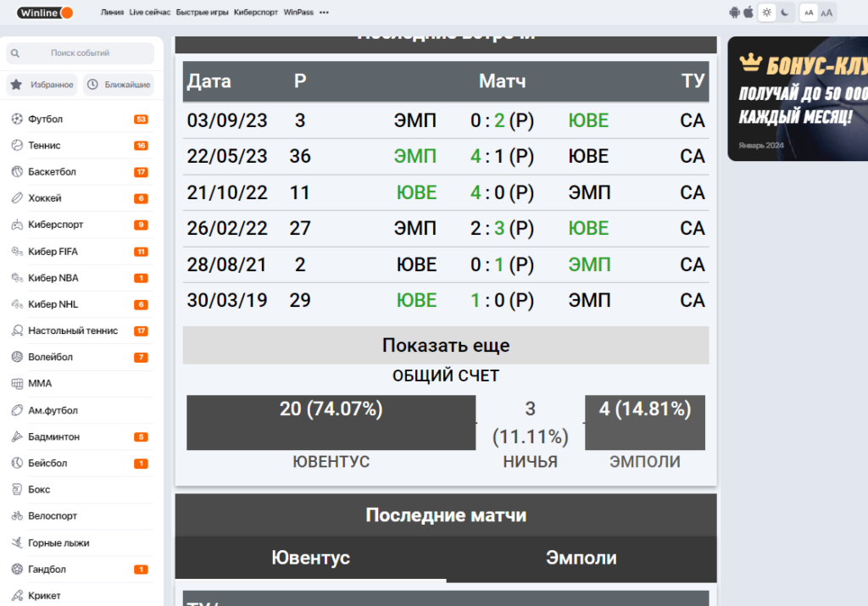Select the 03/09/23 match row date
This screenshot has width=868, height=606.
(x=227, y=120)
